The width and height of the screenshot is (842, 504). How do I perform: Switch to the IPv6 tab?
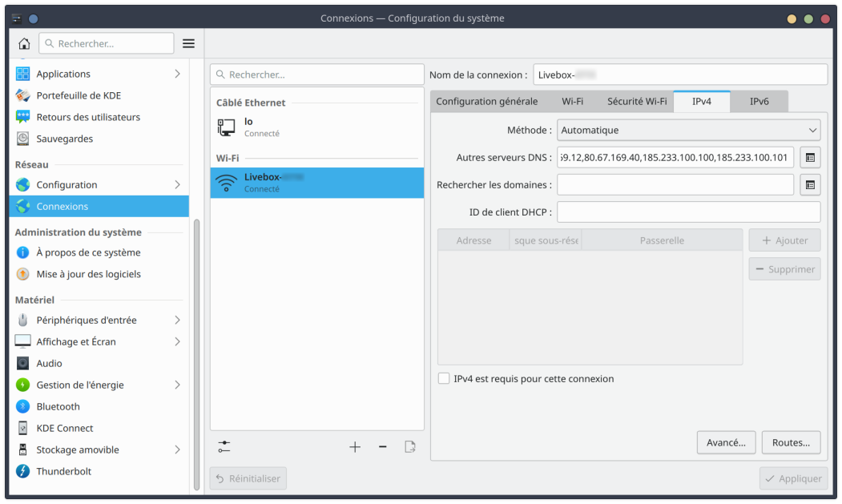759,102
